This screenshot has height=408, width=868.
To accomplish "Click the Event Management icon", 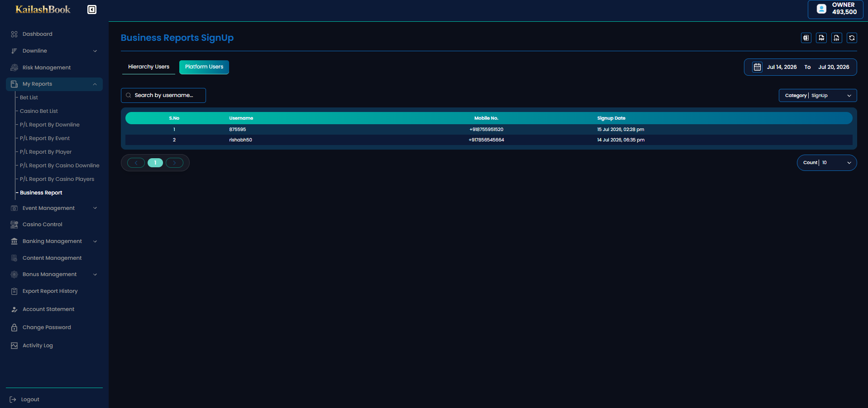I will click(x=14, y=208).
